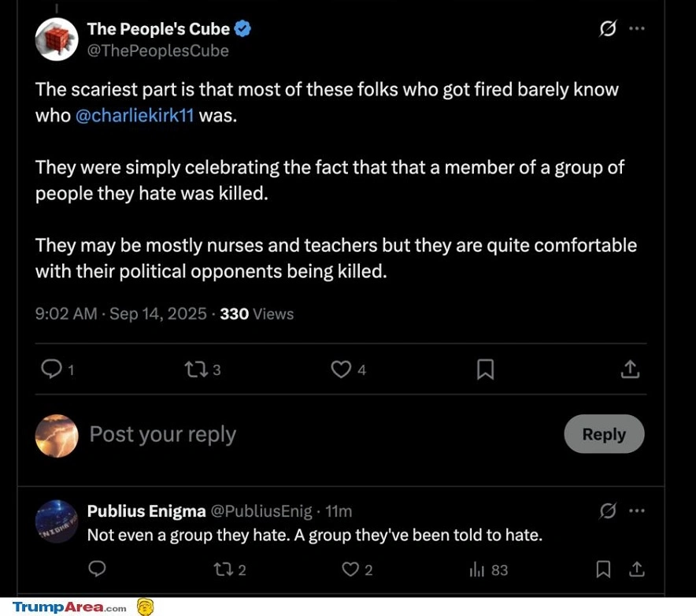Share Publius Enigma's comment
696x616 pixels.
click(x=637, y=569)
